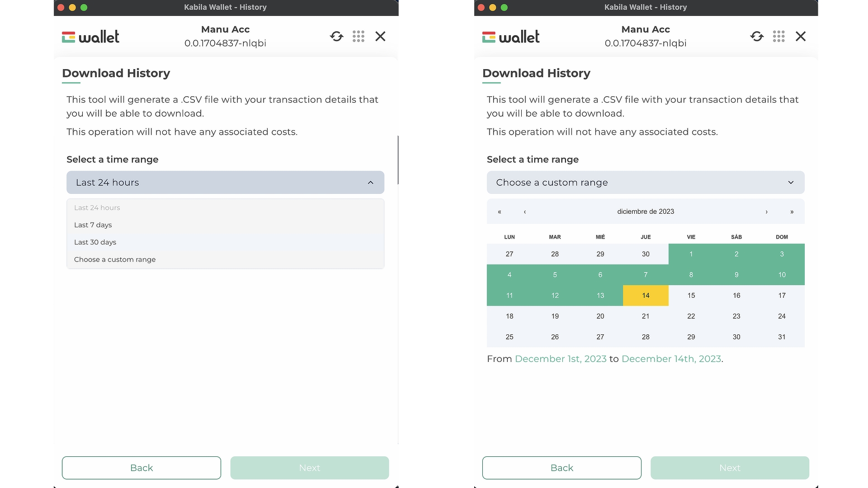Go to next month in calendar
The image size is (868, 488).
tap(767, 212)
